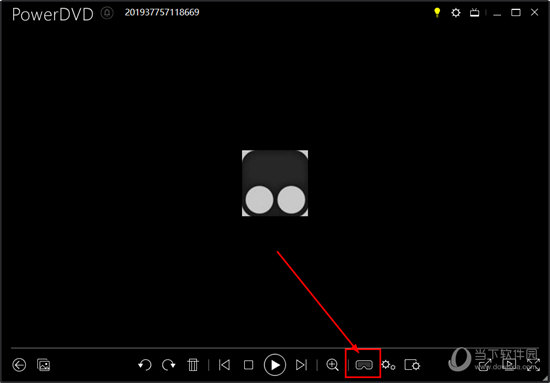Go back with the circled arrow button
Image resolution: width=550 pixels, height=383 pixels.
pos(19,365)
